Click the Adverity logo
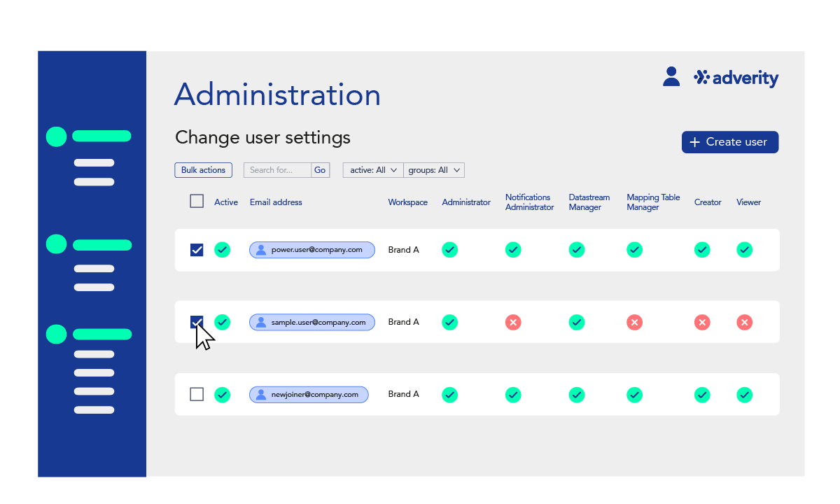Screen dimensions: 840x504 [x=736, y=78]
